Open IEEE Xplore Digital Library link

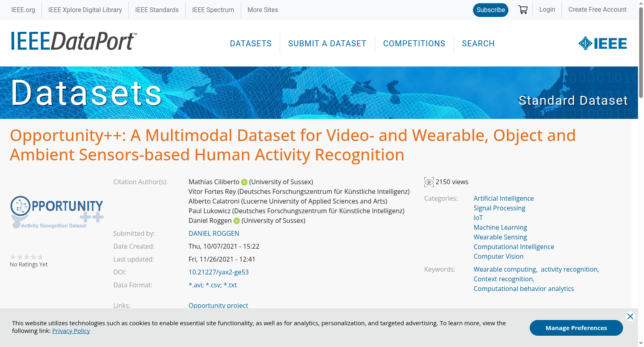click(85, 10)
